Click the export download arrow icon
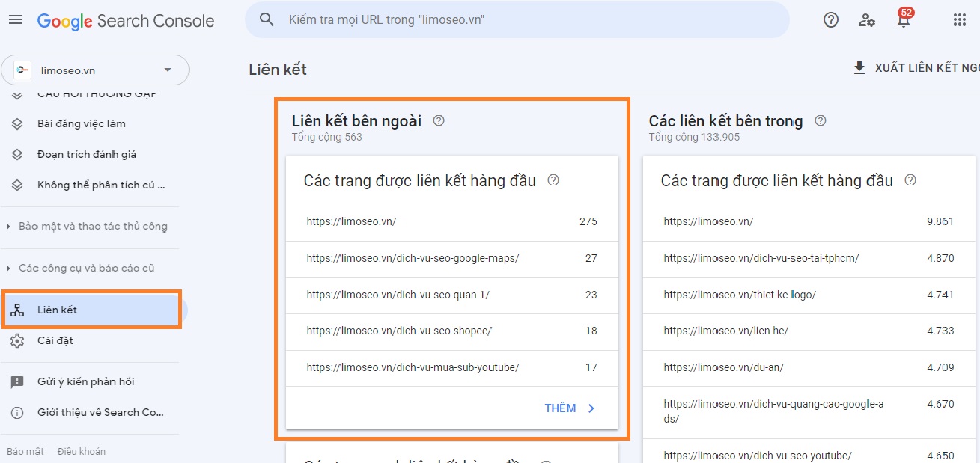The image size is (980, 463). (859, 68)
